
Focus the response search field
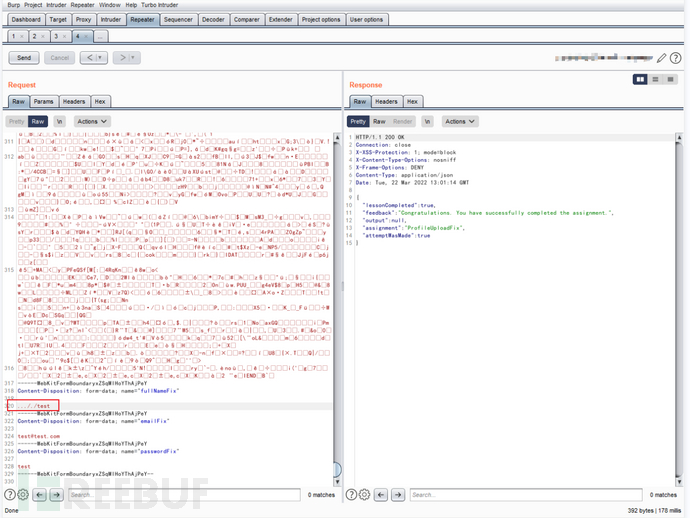tap(526, 495)
